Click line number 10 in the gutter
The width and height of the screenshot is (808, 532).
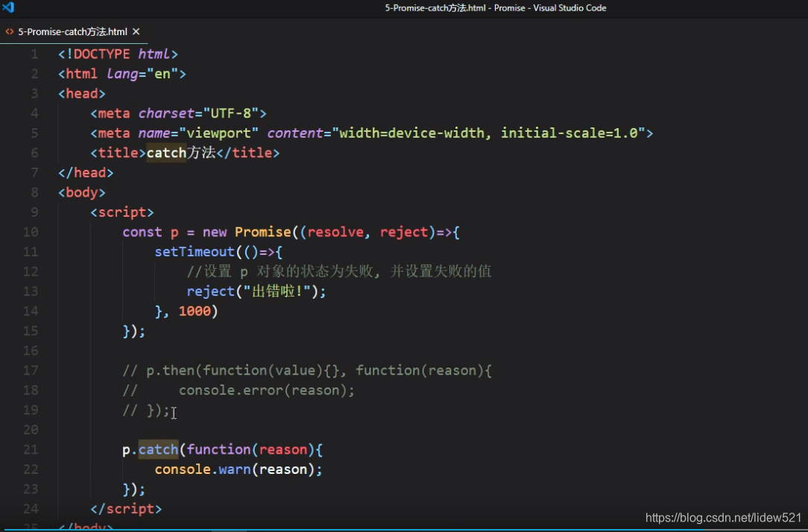click(x=31, y=232)
